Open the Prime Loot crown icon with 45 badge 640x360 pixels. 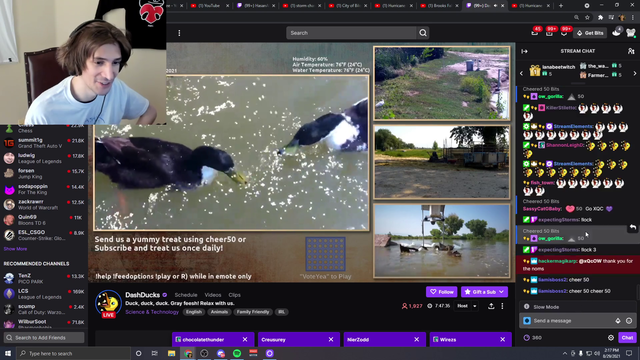tap(535, 33)
